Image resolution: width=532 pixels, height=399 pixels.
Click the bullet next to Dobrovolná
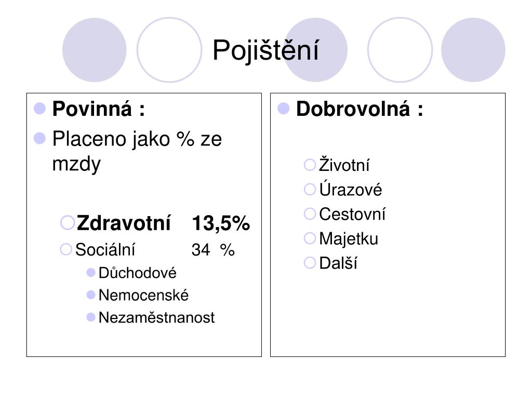[x=283, y=109]
